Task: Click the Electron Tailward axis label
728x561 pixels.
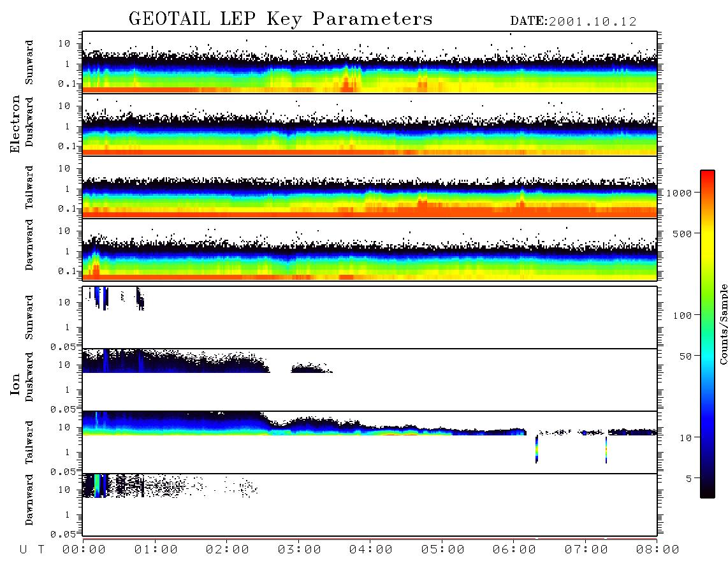Action: click(29, 187)
